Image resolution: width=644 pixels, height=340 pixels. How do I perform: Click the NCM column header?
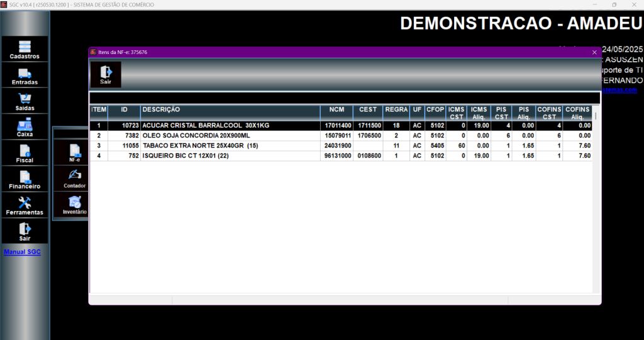coord(337,113)
